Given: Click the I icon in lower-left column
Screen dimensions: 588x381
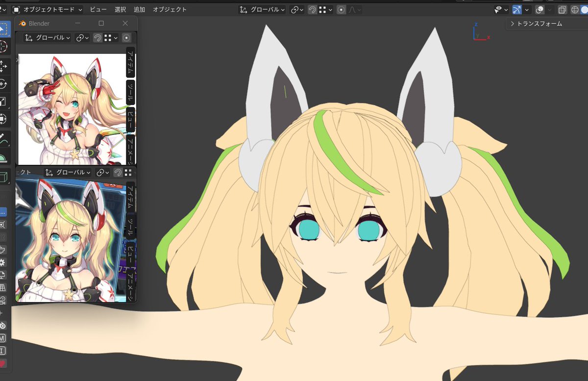Looking at the screenshot, I should coord(3,351).
